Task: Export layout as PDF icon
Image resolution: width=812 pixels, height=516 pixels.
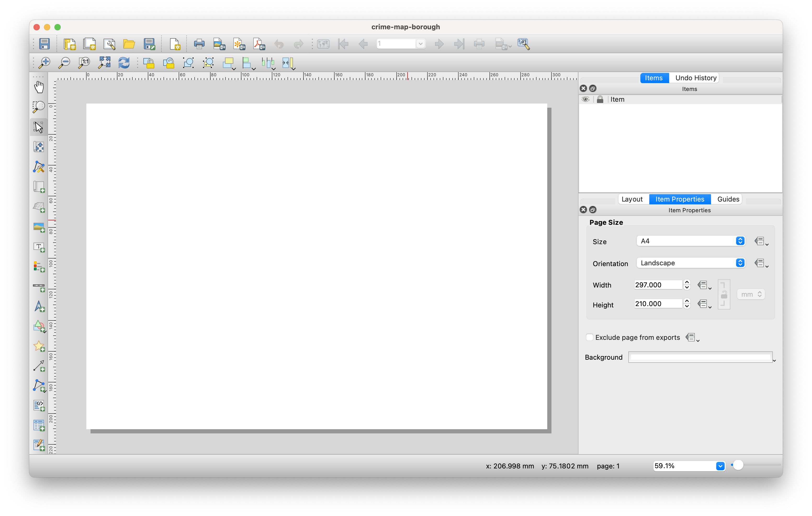Action: [x=259, y=44]
